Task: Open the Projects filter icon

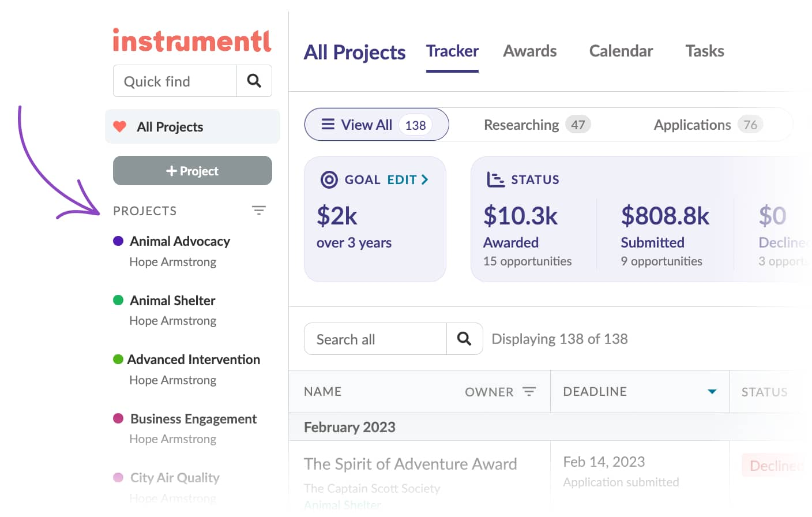Action: tap(259, 210)
